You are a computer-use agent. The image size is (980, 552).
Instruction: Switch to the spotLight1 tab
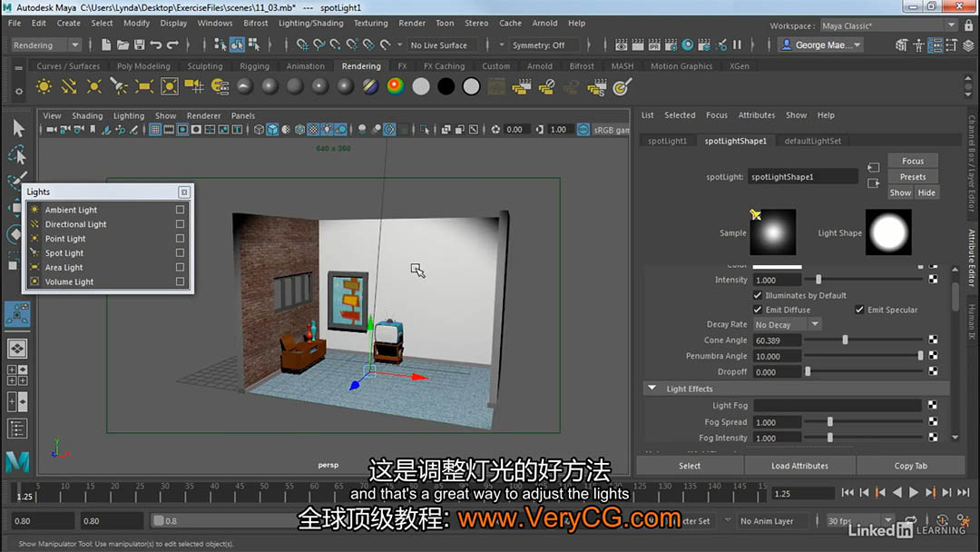667,141
